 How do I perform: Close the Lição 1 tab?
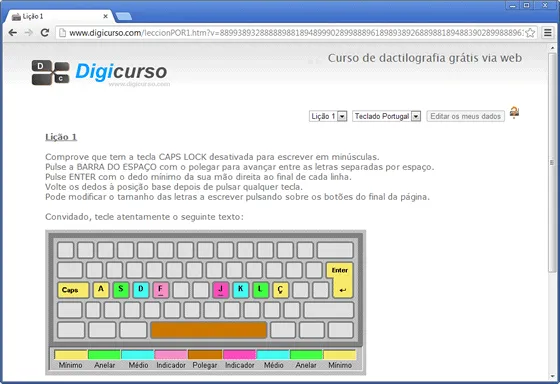pos(105,16)
